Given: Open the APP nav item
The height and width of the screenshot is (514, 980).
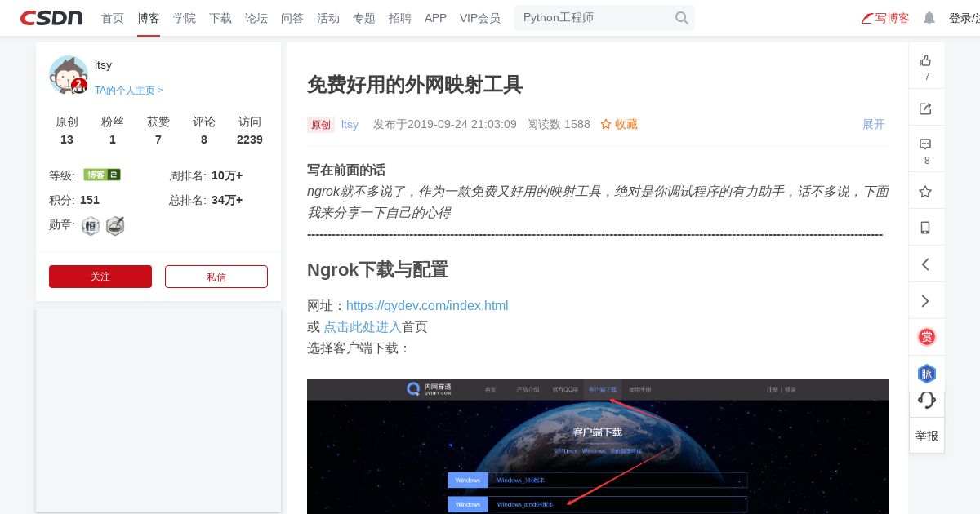Looking at the screenshot, I should 435,18.
